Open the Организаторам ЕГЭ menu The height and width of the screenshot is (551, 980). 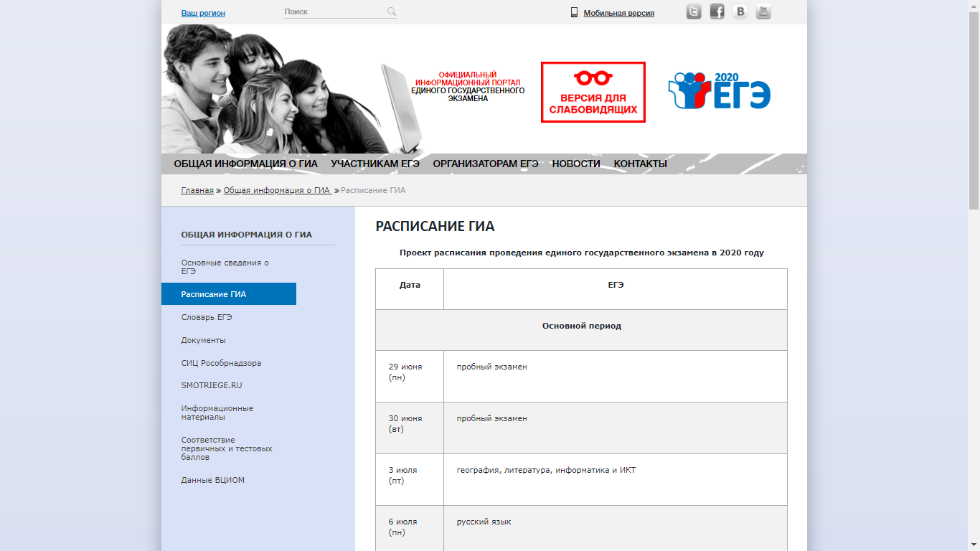[486, 164]
